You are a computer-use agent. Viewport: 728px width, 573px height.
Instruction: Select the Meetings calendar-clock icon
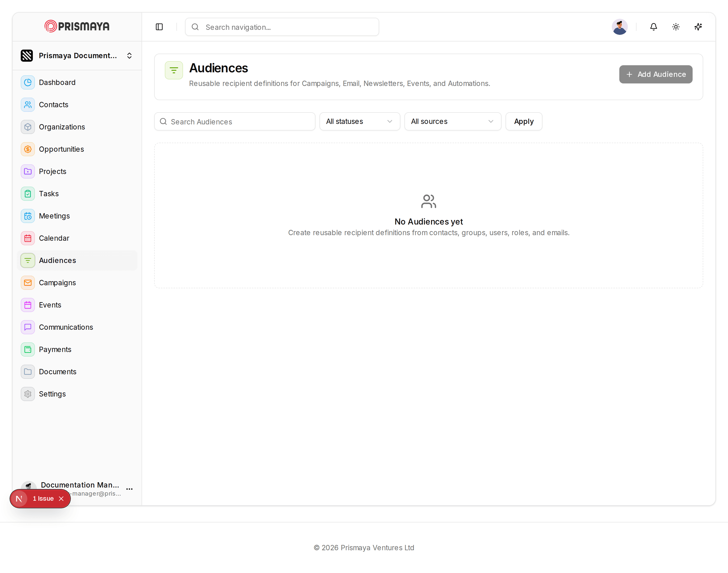coord(28,216)
